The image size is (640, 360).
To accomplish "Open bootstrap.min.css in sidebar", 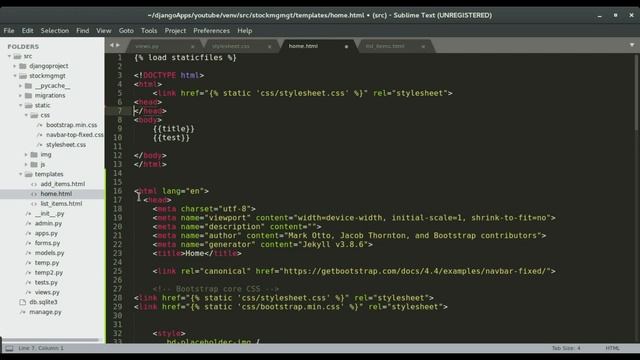I will pos(71,125).
